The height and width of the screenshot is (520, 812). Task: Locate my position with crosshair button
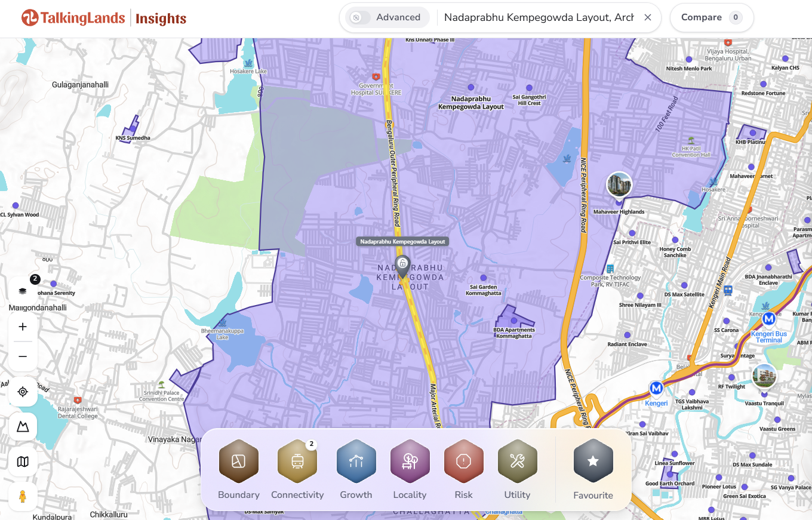[23, 392]
